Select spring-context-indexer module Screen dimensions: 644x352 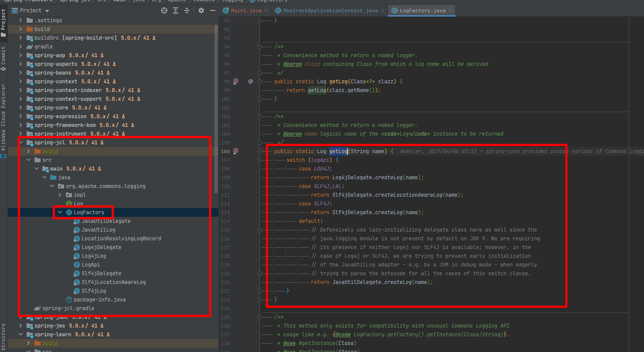pos(68,90)
